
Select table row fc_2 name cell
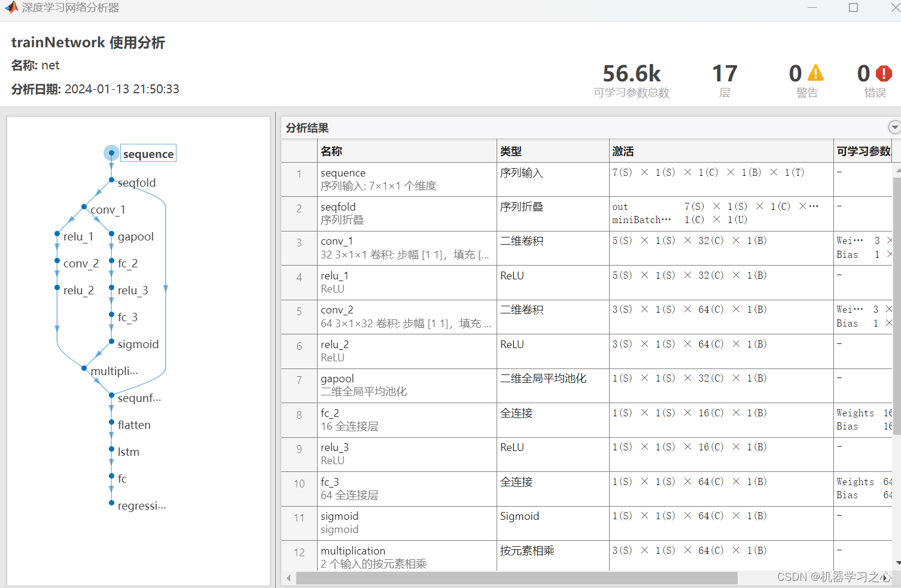(x=407, y=420)
